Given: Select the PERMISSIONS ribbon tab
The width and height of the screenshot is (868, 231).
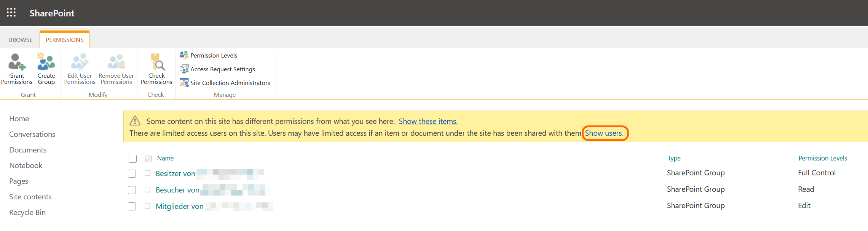Looking at the screenshot, I should (65, 40).
